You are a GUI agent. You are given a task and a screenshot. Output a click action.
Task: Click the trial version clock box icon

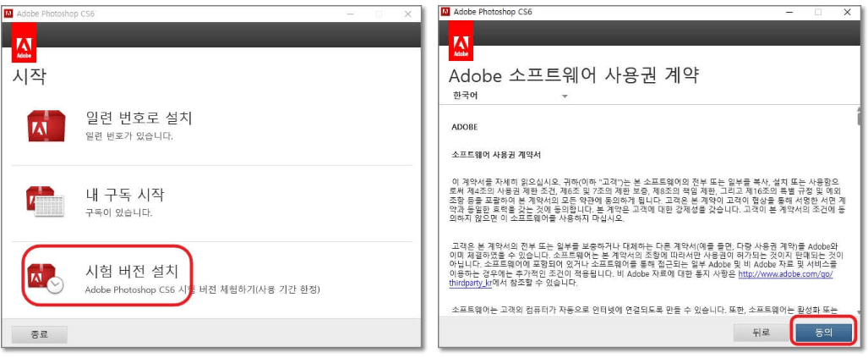(44, 278)
